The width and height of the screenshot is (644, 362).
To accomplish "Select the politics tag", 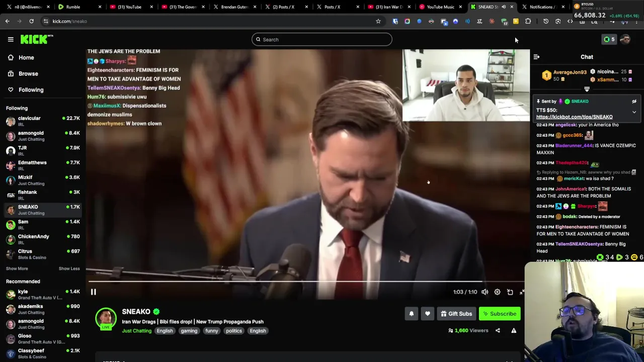I will 234,331.
